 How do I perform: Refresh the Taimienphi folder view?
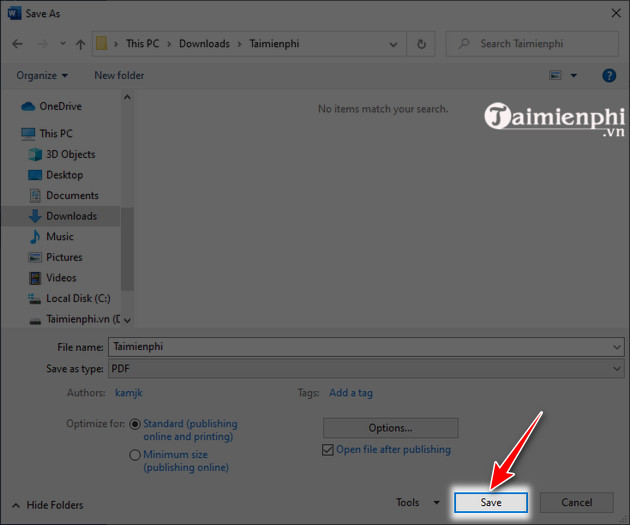click(x=421, y=44)
